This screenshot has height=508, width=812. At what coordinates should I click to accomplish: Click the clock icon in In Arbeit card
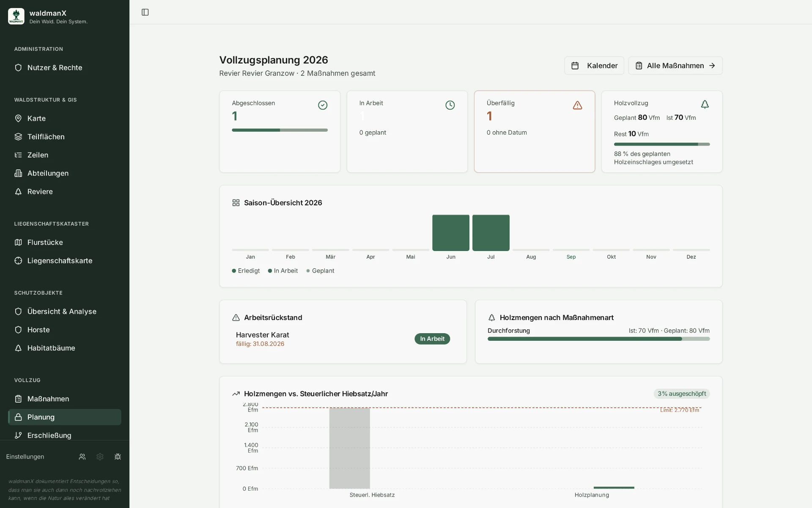point(450,105)
